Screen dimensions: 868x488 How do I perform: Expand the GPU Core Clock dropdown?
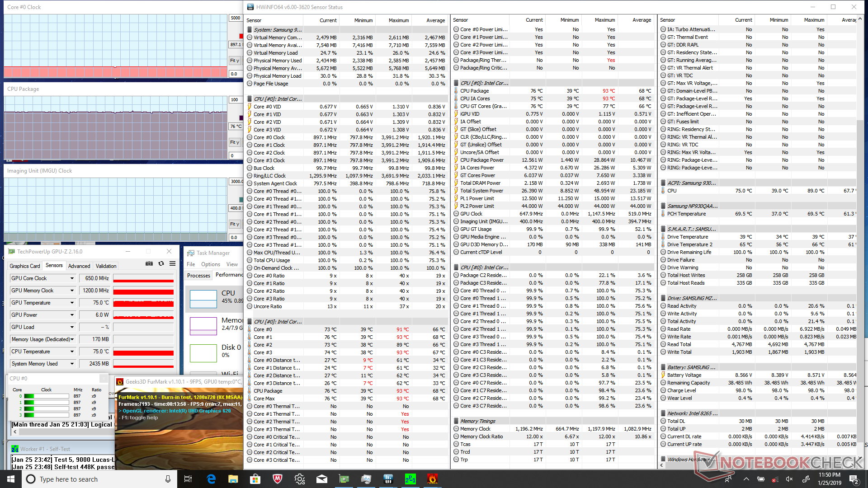pos(72,278)
